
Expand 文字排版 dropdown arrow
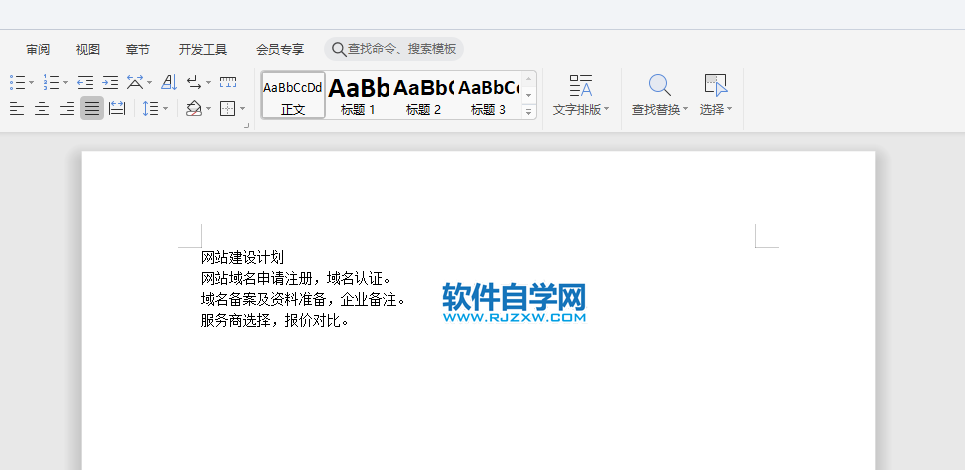click(606, 110)
